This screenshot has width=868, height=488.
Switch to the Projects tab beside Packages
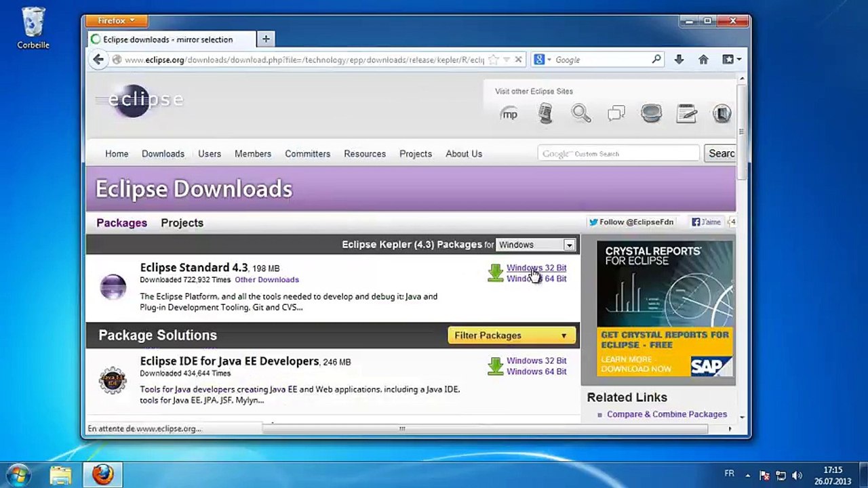(x=182, y=223)
